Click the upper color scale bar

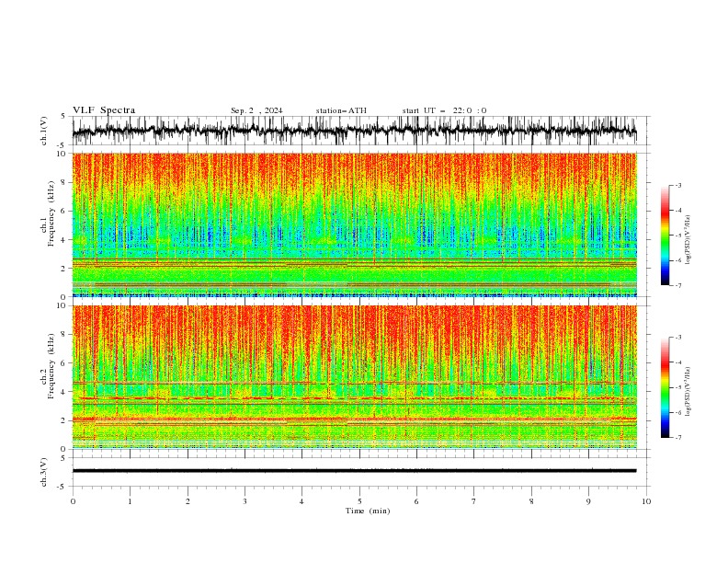pyautogui.click(x=665, y=235)
